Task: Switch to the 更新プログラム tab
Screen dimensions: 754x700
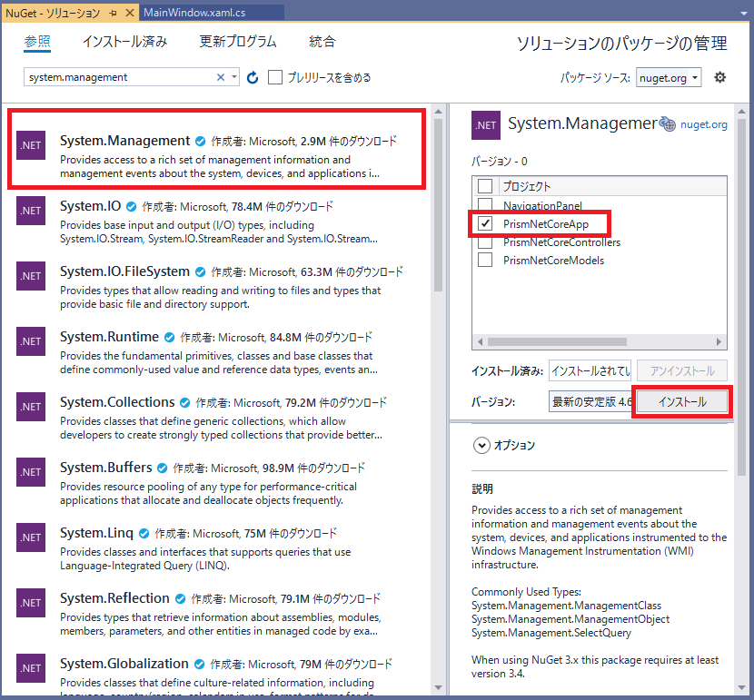Action: (238, 42)
